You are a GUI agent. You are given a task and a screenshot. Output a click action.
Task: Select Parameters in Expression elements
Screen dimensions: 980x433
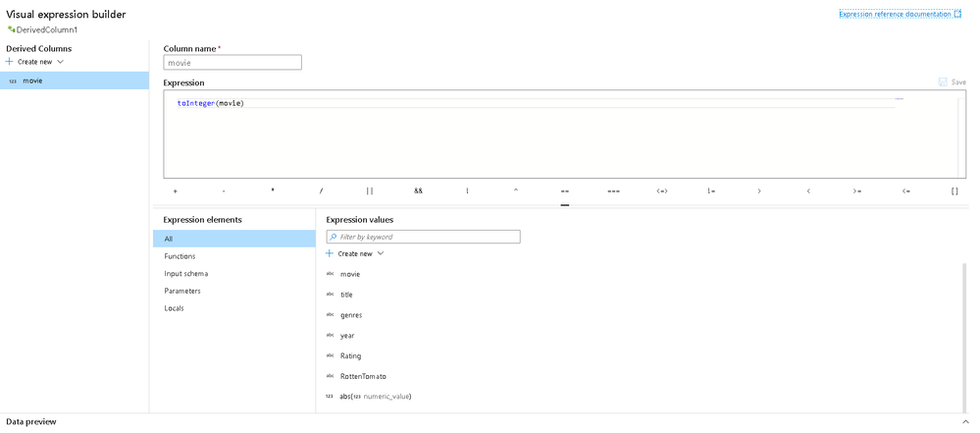[233, 291]
